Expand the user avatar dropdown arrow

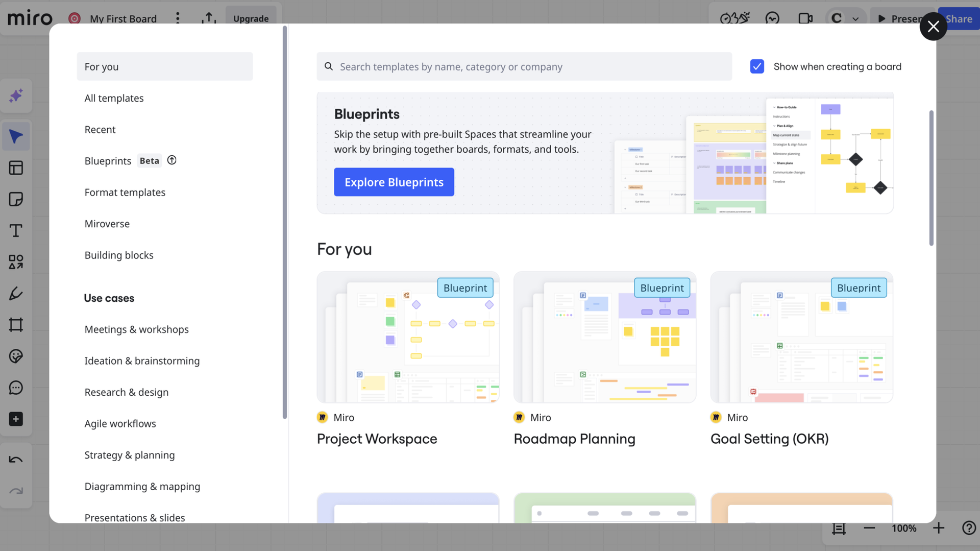855,19
